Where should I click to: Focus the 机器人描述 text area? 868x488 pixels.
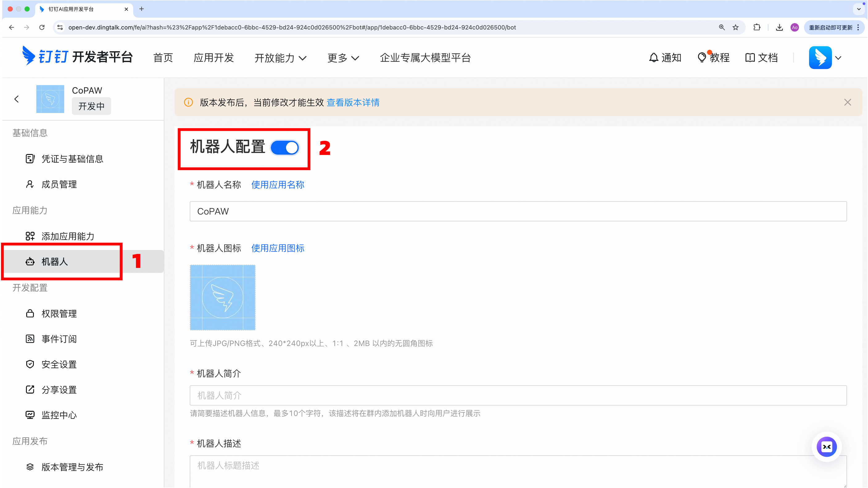518,471
